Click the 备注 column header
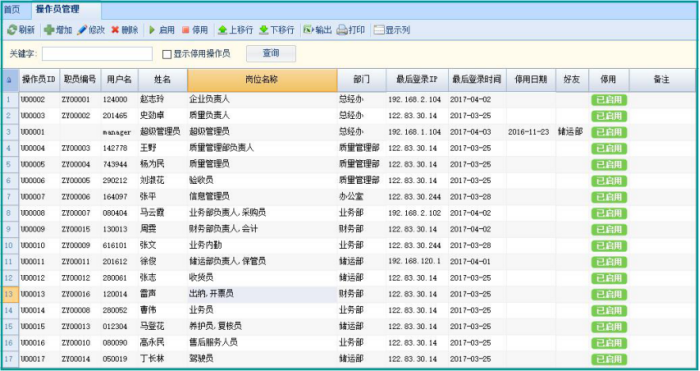The image size is (700, 371). 662,80
